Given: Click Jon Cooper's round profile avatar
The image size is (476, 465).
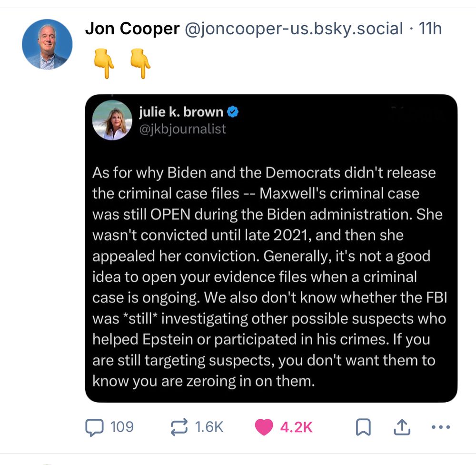Looking at the screenshot, I should [x=47, y=44].
